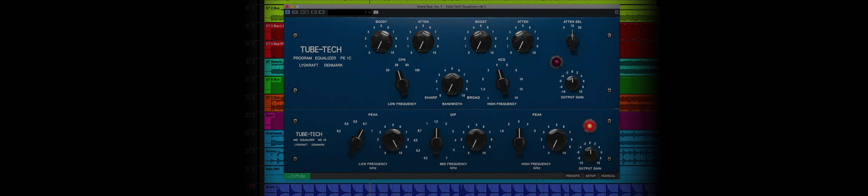This screenshot has width=868, height=196.
Task: Toggle the plugin power bypass button
Action: click(288, 12)
